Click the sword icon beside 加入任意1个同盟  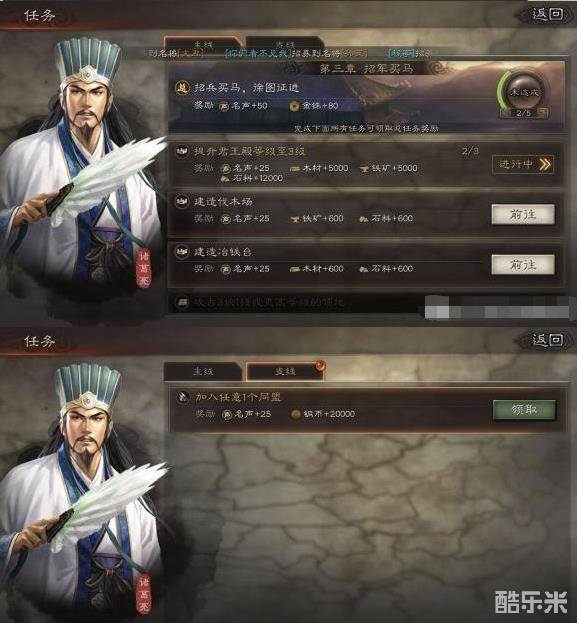[x=183, y=397]
